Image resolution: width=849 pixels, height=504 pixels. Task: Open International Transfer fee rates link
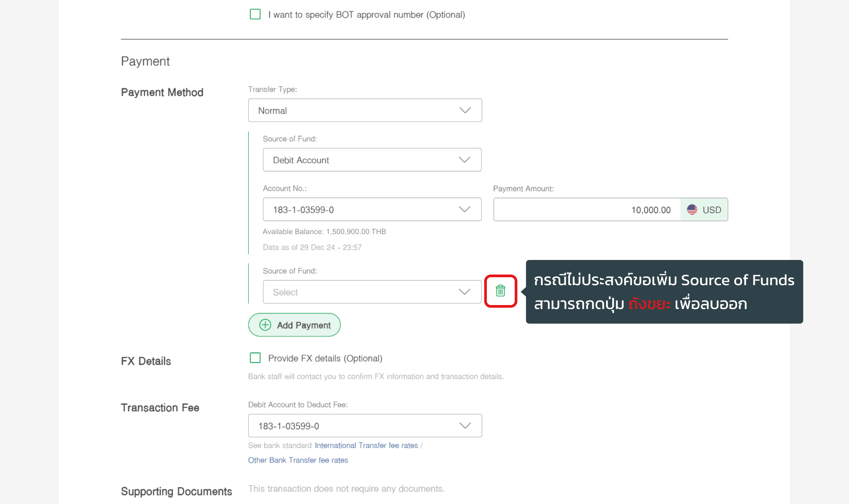[366, 445]
